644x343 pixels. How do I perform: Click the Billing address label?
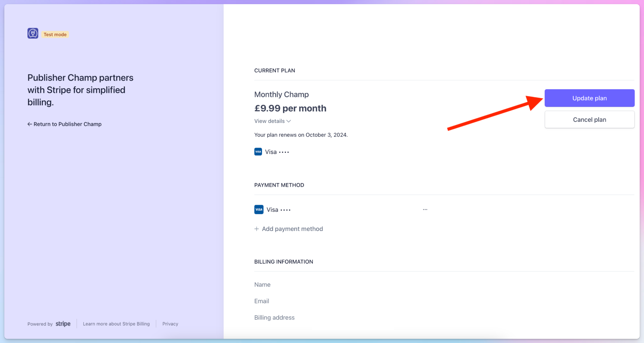[x=274, y=318]
